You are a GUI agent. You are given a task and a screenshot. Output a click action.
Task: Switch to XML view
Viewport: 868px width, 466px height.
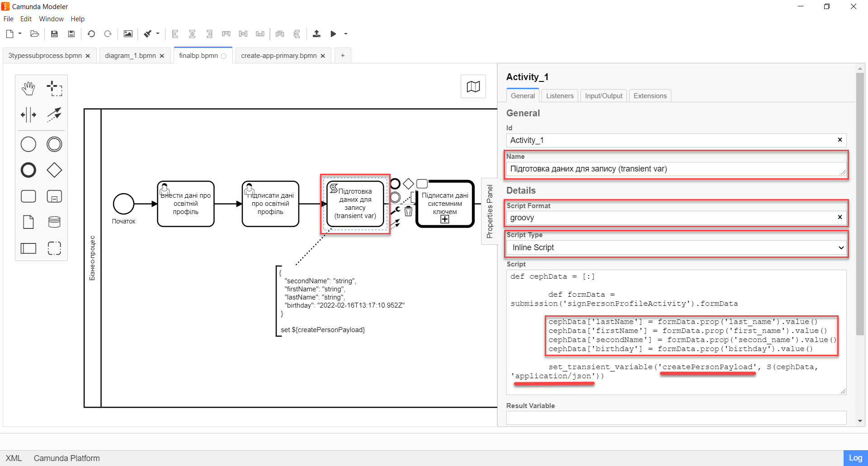pos(14,458)
